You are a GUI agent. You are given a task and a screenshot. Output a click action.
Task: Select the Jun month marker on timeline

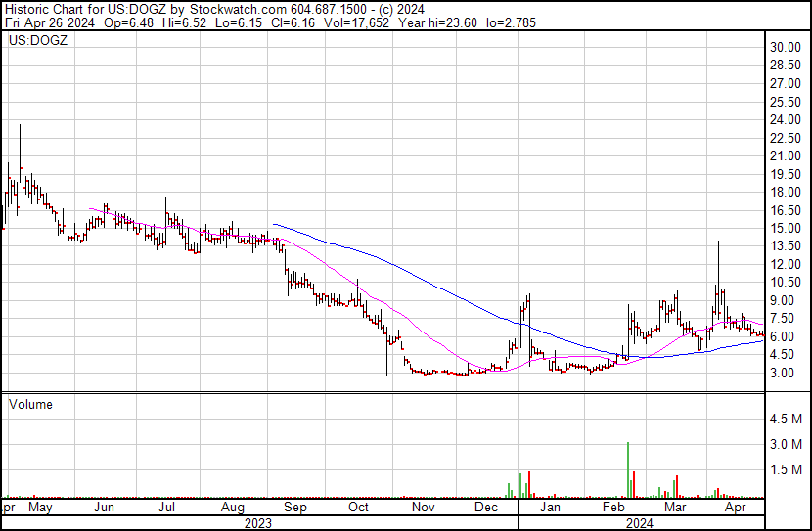pos(104,508)
